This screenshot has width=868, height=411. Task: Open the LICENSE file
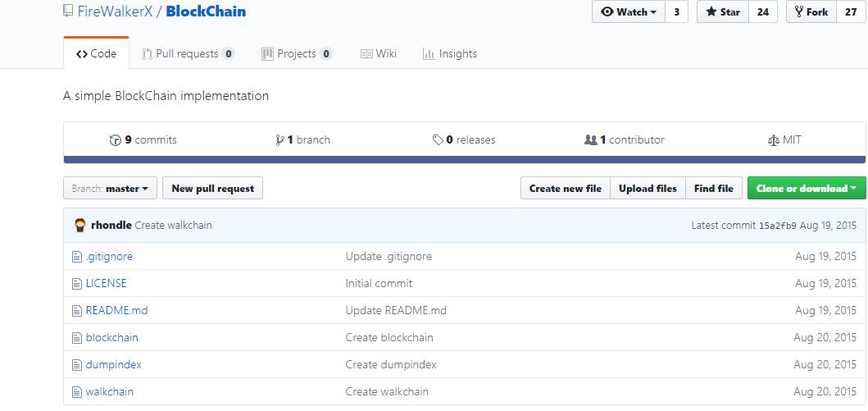click(107, 283)
